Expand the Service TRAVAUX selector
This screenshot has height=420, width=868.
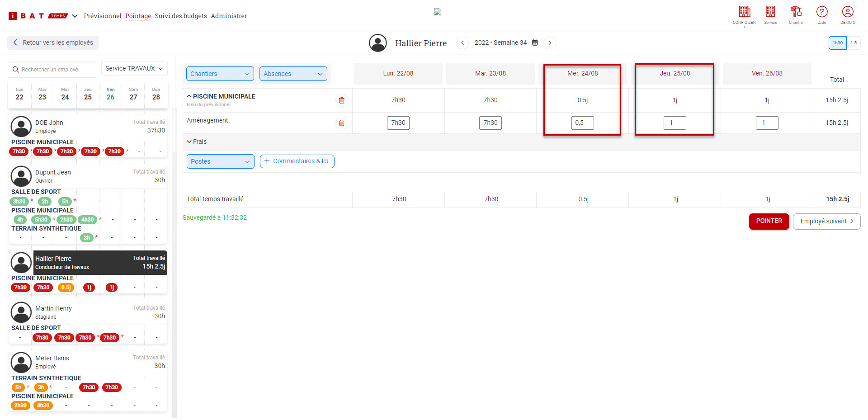(x=134, y=69)
